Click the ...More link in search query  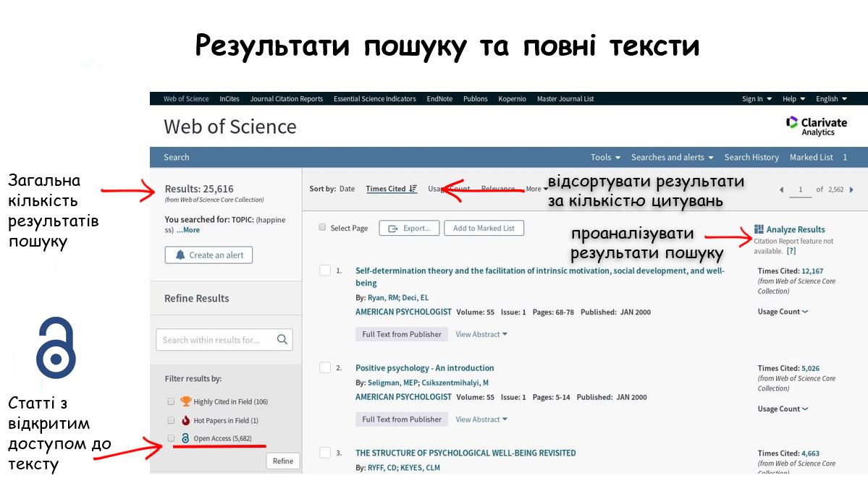[x=188, y=230]
